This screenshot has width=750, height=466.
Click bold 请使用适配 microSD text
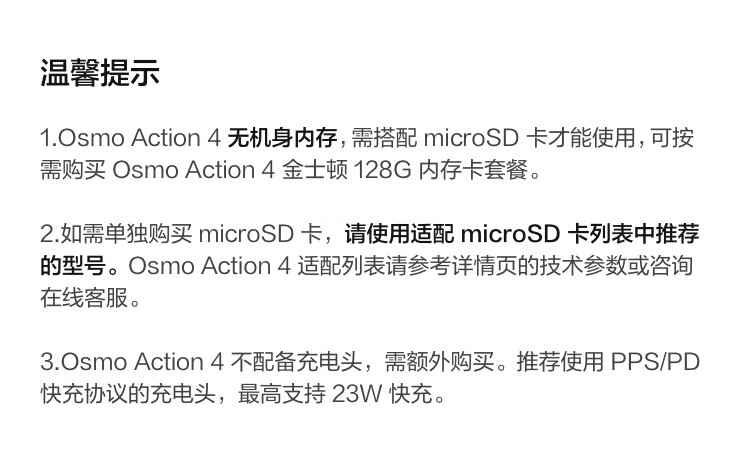click(452, 233)
